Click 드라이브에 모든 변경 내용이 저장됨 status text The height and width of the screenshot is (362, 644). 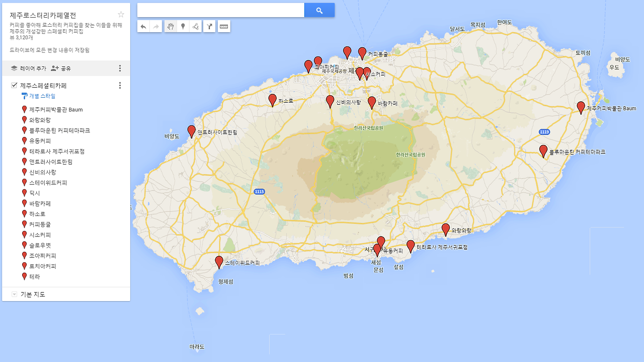click(50, 50)
